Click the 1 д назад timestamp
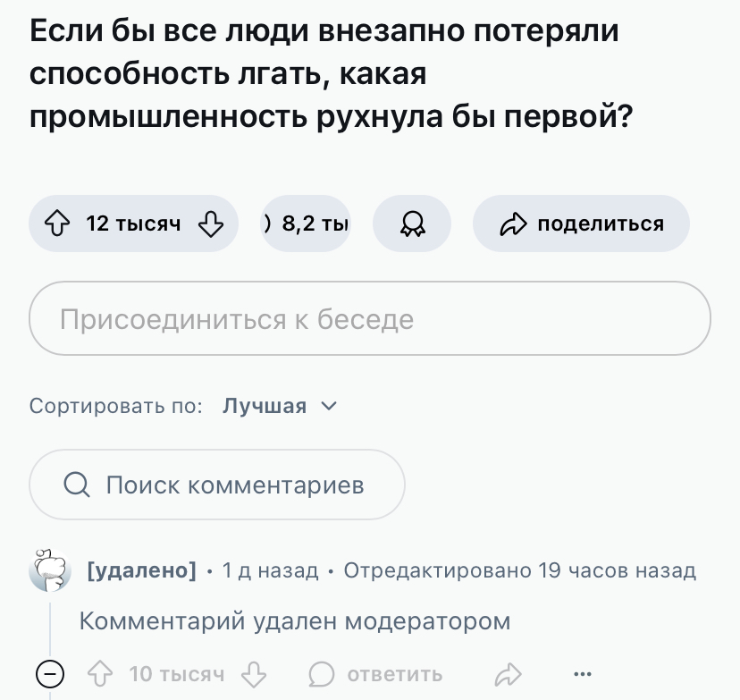This screenshot has height=700, width=740. point(270,570)
